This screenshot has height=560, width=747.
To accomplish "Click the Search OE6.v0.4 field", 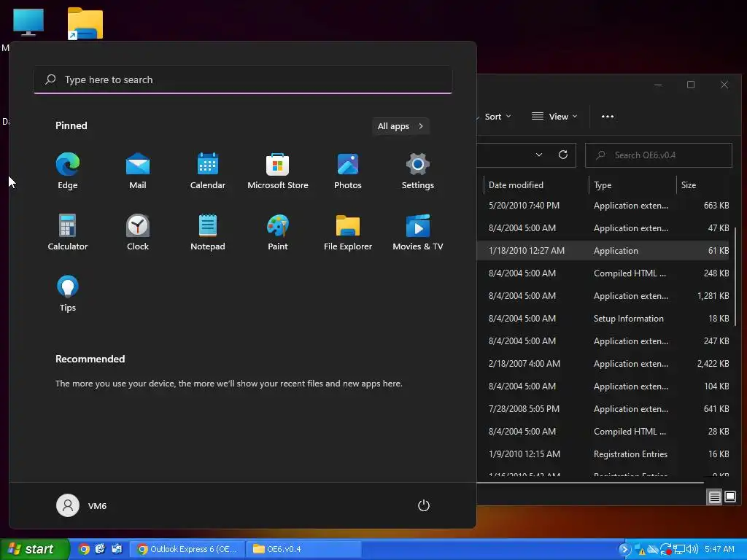I will click(x=659, y=155).
